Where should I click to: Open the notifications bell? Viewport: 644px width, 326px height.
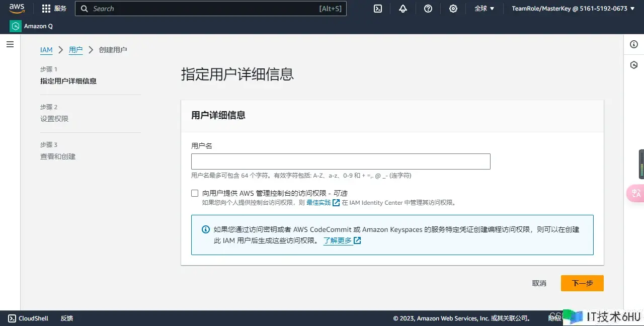point(403,9)
